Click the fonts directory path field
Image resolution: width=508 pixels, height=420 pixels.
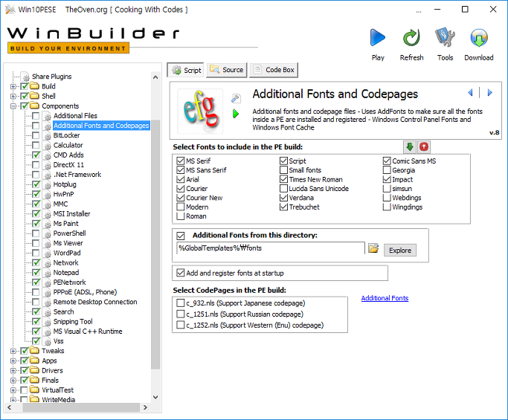click(x=271, y=248)
